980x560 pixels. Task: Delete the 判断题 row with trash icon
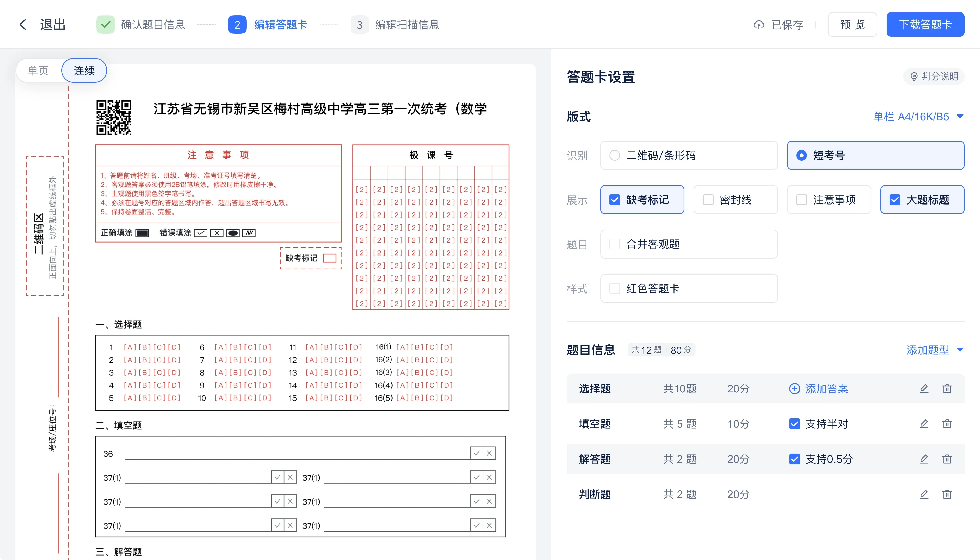tap(947, 494)
